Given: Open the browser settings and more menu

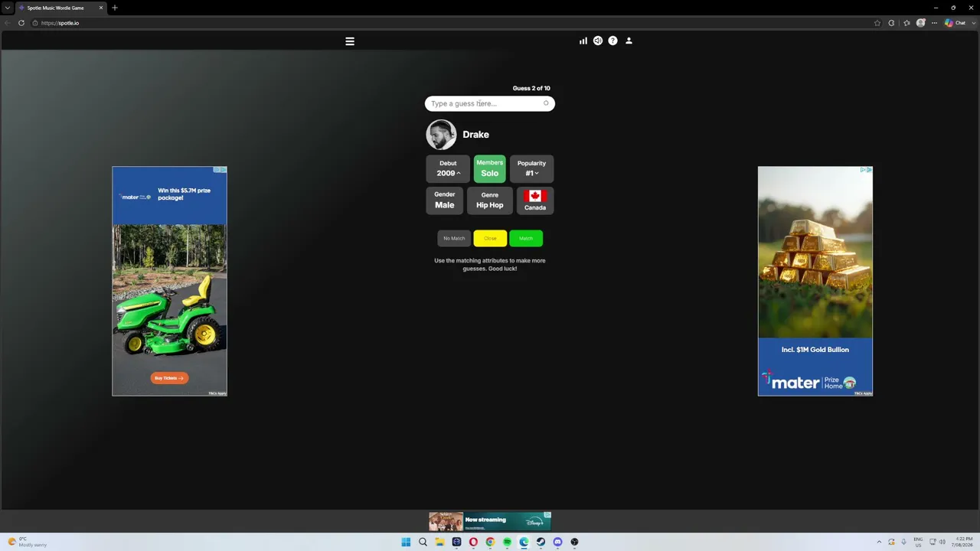Looking at the screenshot, I should point(934,23).
